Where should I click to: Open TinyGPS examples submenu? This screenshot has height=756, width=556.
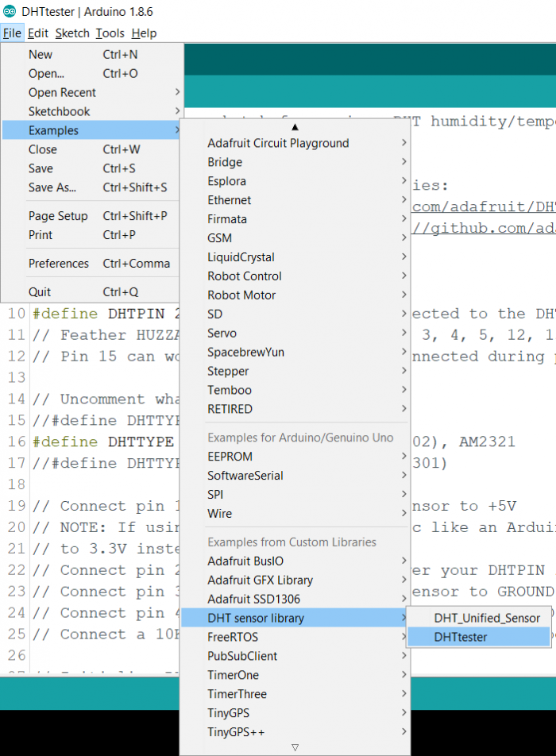point(295,712)
